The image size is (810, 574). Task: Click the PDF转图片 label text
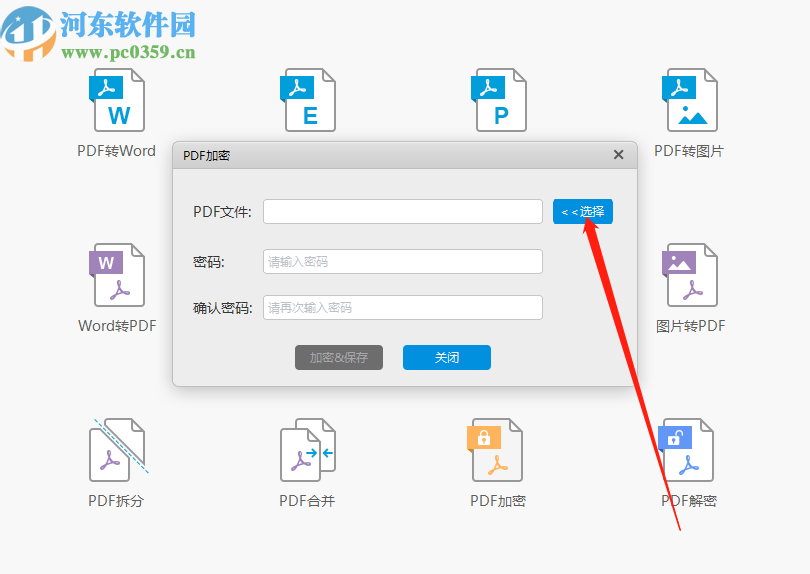[x=689, y=151]
